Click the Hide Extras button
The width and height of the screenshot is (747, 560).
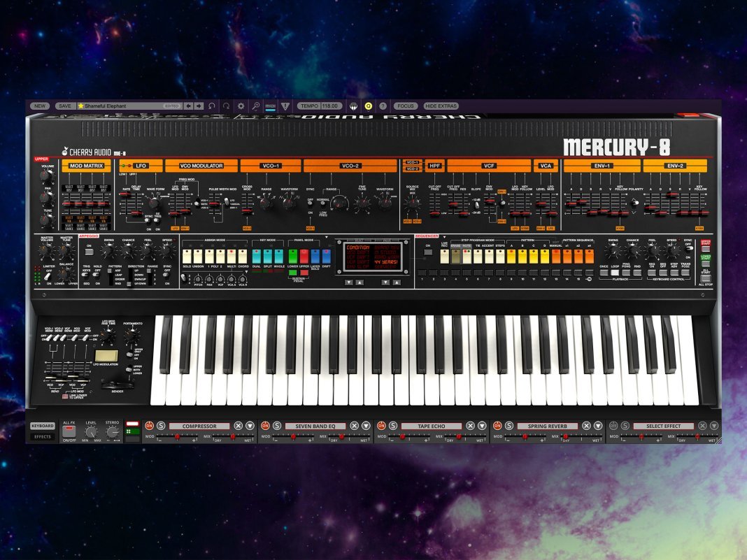pyautogui.click(x=441, y=106)
